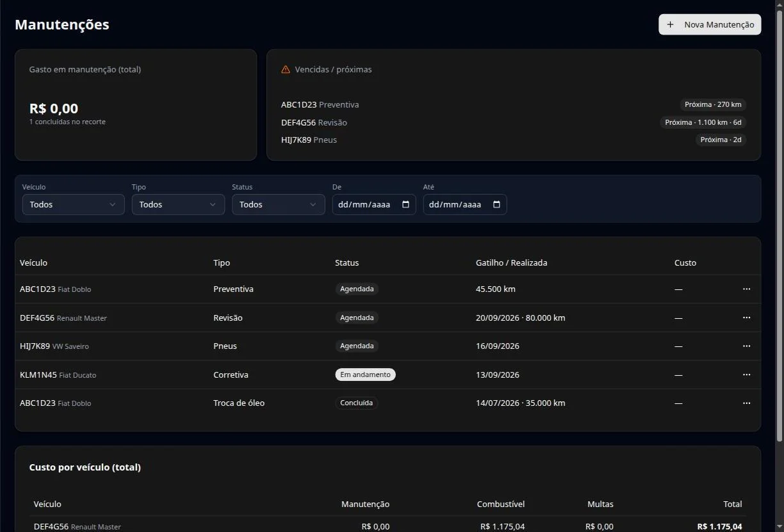Open actions menu for Troca de óleo row

point(746,403)
